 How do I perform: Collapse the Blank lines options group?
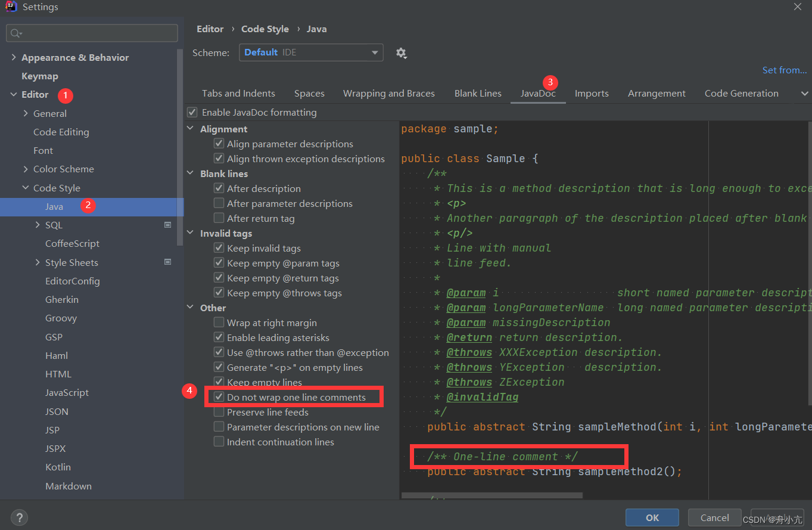click(191, 173)
